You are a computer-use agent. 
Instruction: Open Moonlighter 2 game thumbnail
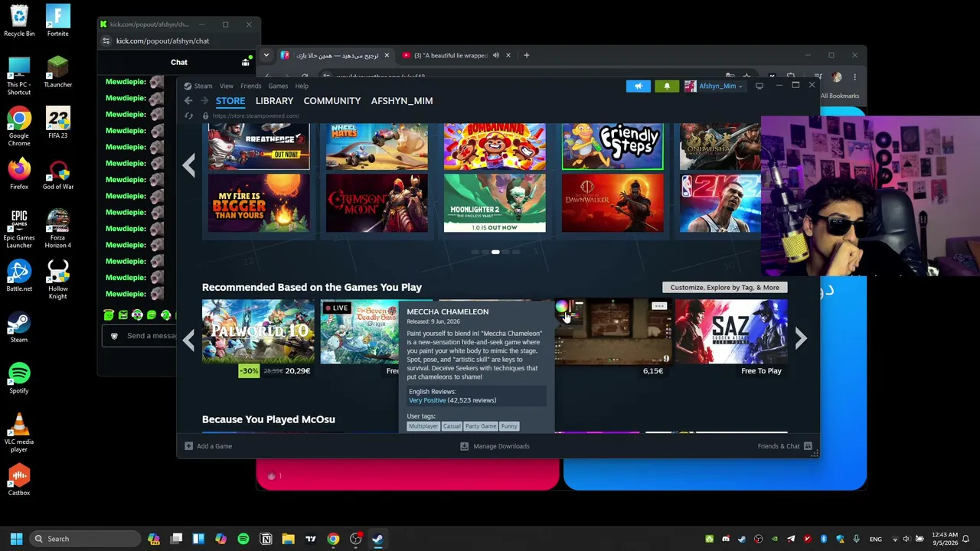[495, 203]
